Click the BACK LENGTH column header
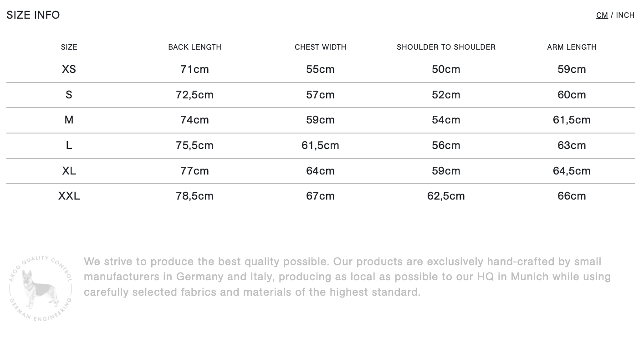The image size is (644, 339). [195, 47]
